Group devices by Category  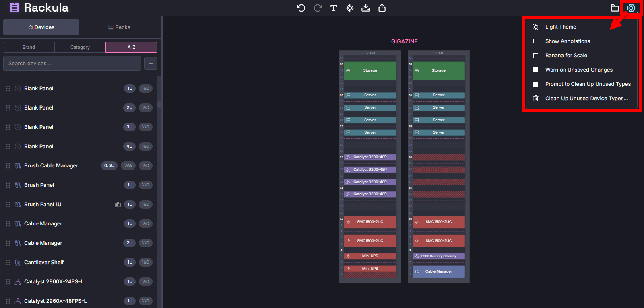coord(80,47)
